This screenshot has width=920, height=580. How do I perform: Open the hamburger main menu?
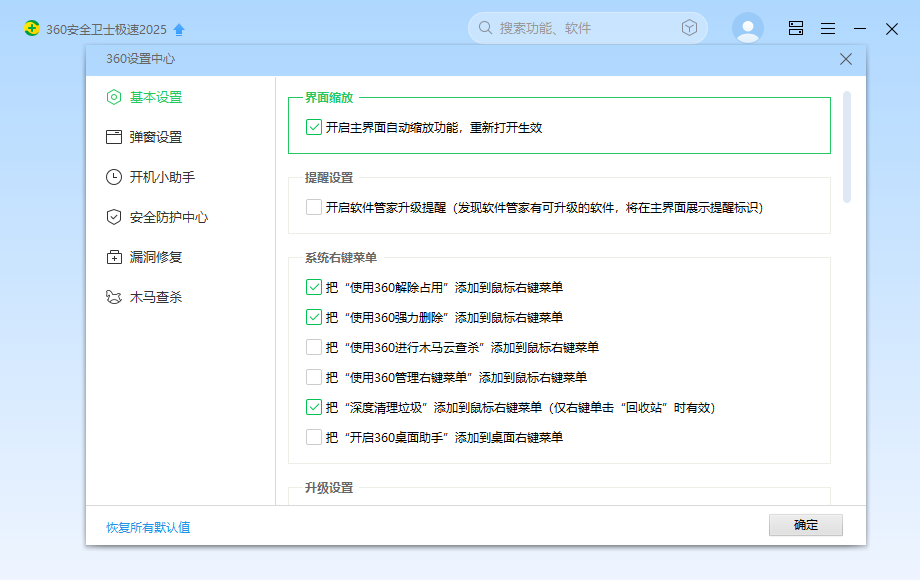pos(828,28)
